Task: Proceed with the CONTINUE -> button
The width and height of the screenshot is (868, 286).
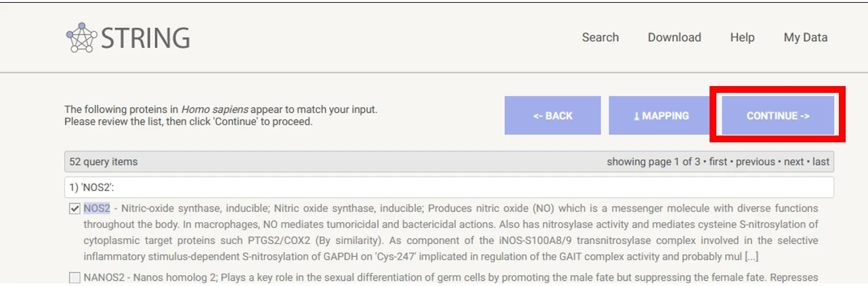Action: click(x=777, y=115)
